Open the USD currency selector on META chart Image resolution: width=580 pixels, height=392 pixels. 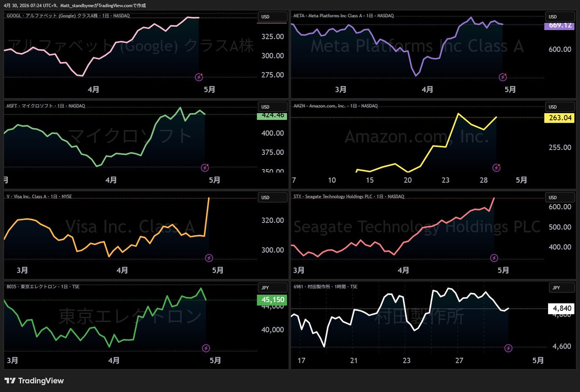(560, 16)
